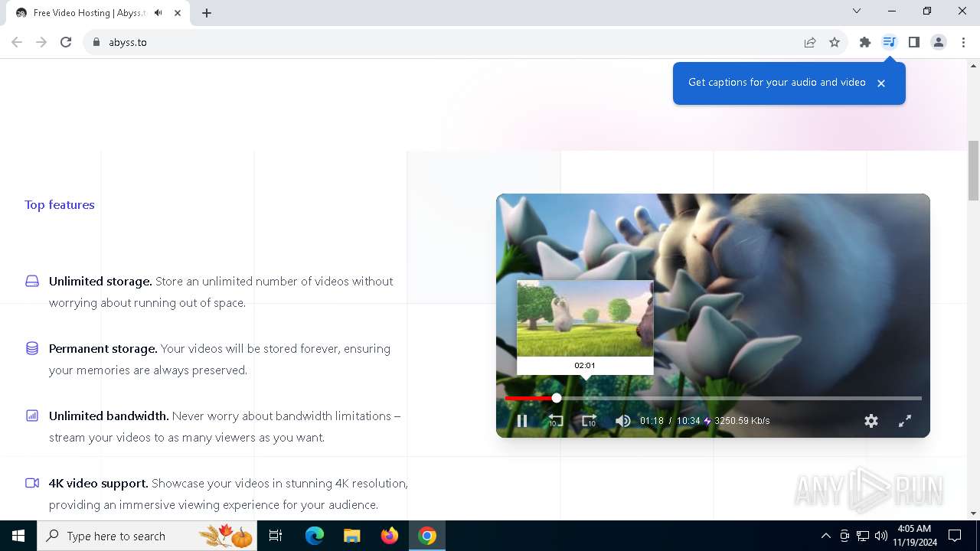Toggle the Chrome side panel
This screenshot has width=980, height=551.
913,42
